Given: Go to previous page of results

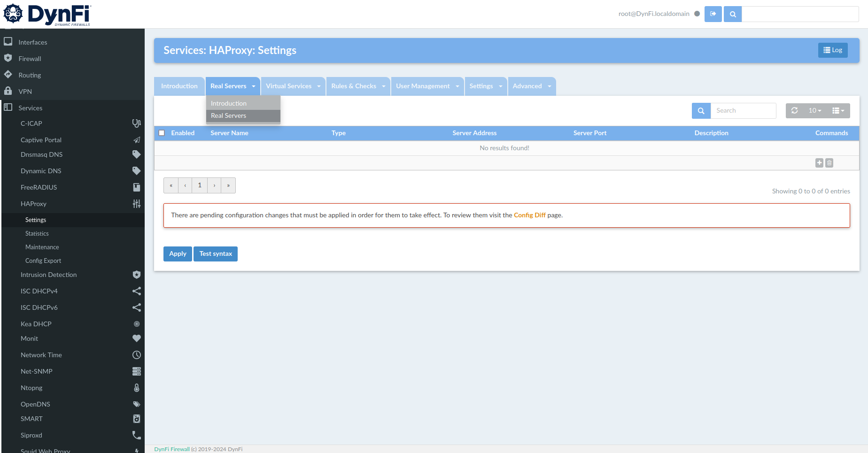Looking at the screenshot, I should click(185, 185).
